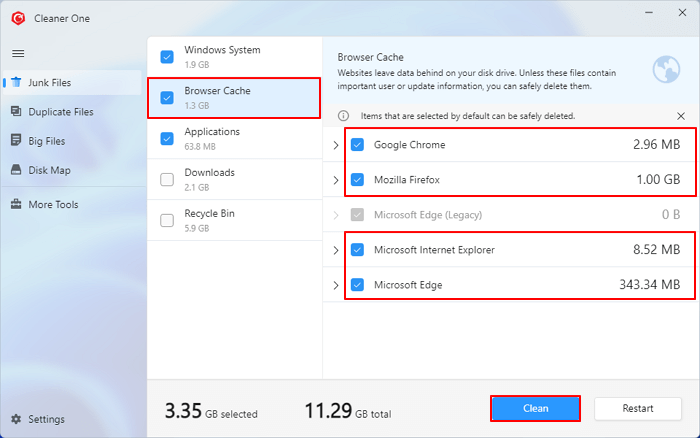The height and width of the screenshot is (438, 700).
Task: Click the 1.00 GB size value
Action: click(x=658, y=179)
